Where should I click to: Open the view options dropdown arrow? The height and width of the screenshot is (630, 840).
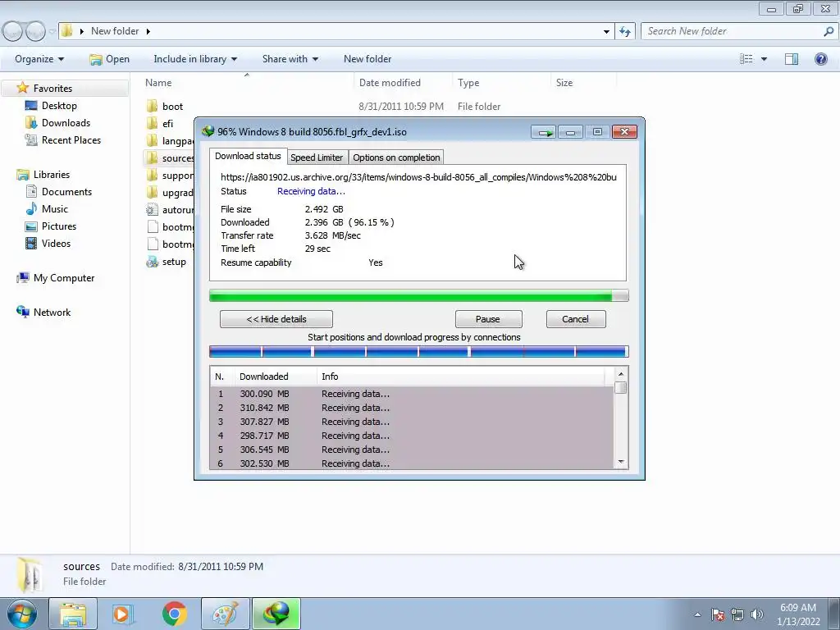pyautogui.click(x=764, y=59)
